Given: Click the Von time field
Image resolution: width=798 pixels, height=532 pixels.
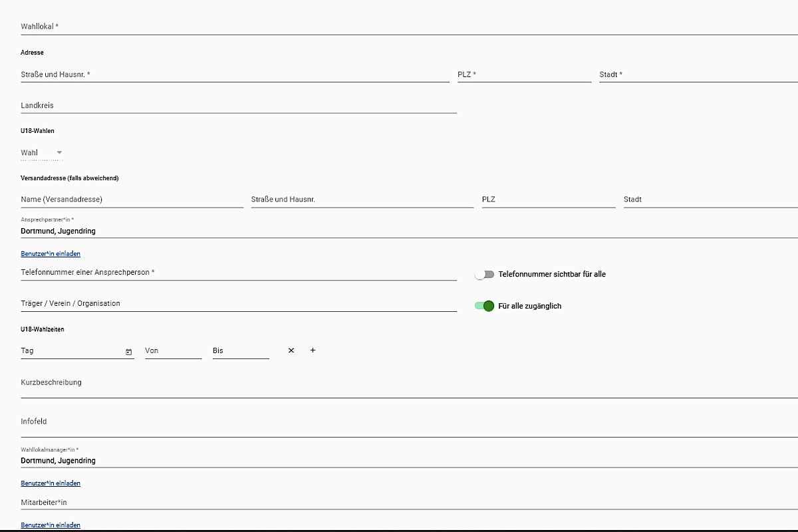Looking at the screenshot, I should [x=173, y=350].
